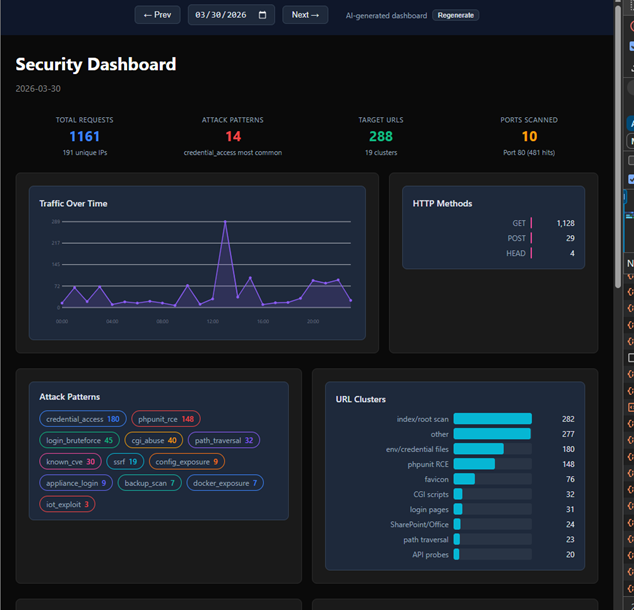
Task: Select the 'API probes' cluster label
Action: (430, 555)
